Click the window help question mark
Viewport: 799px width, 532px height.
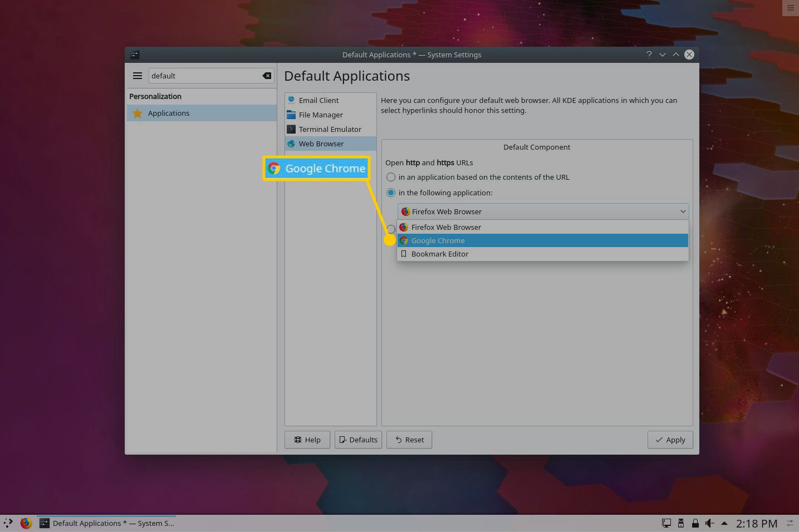point(649,55)
